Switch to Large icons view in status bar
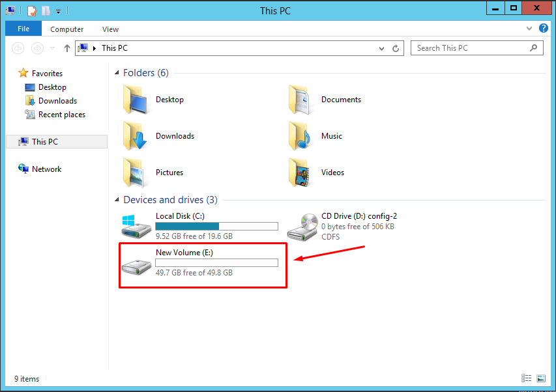Screen dimensions: 556x392 (541, 378)
